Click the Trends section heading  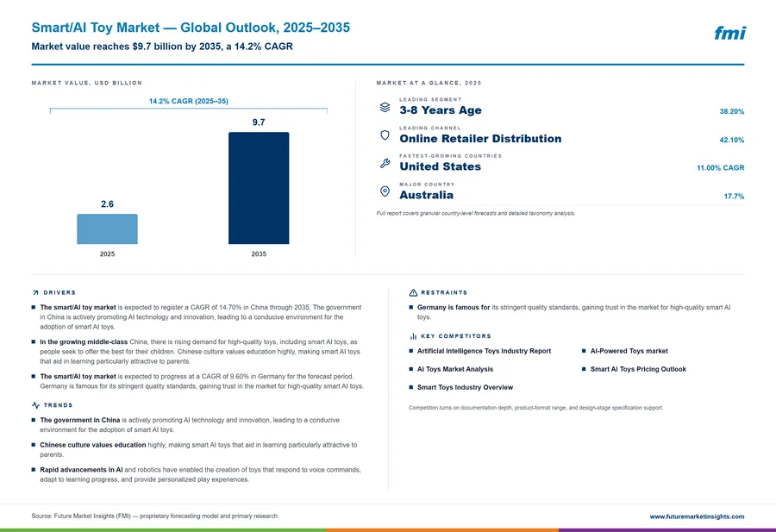point(58,405)
